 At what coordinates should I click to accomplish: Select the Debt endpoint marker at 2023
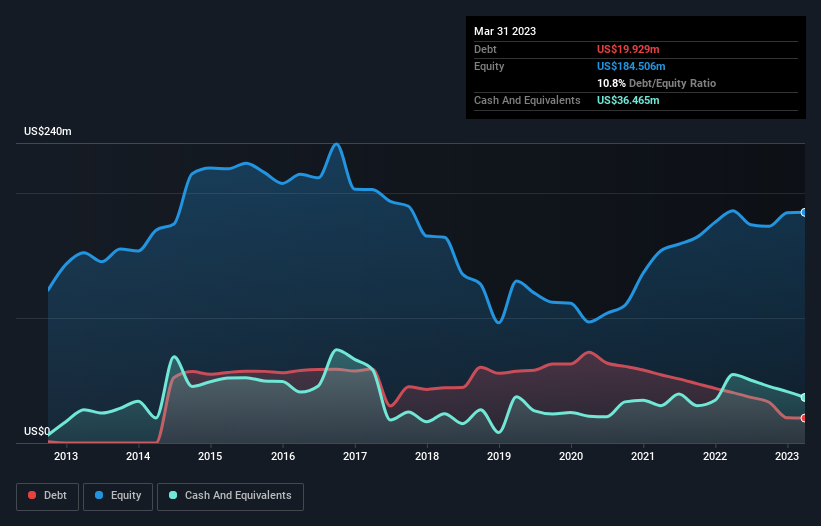coord(804,418)
